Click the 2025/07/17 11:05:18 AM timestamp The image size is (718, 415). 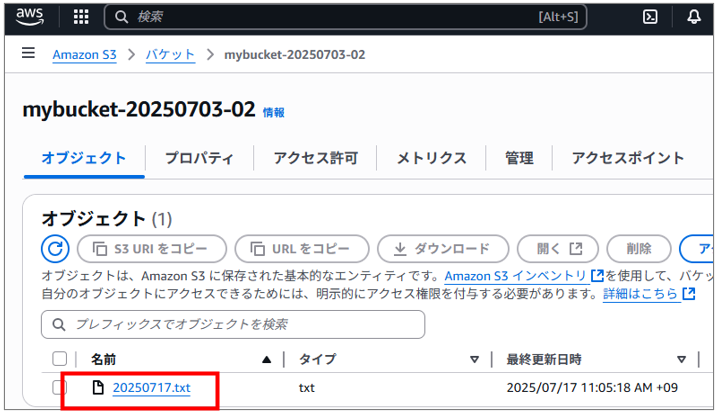pos(592,388)
